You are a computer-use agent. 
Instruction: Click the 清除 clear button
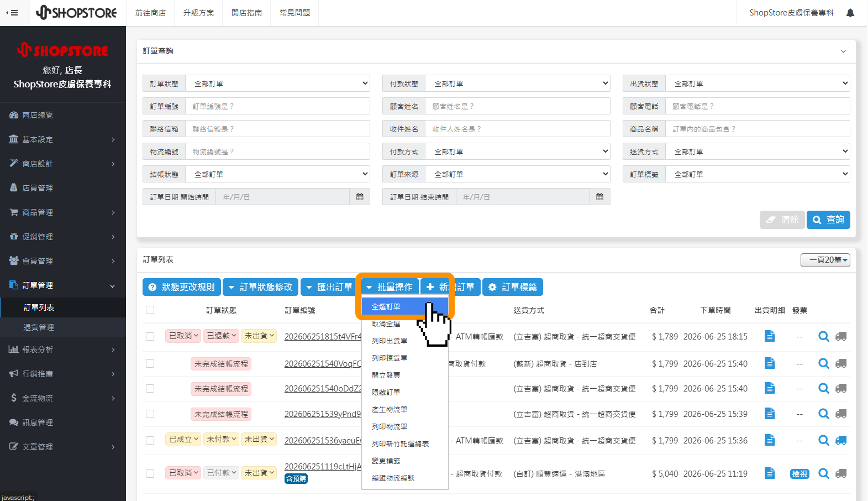click(782, 220)
